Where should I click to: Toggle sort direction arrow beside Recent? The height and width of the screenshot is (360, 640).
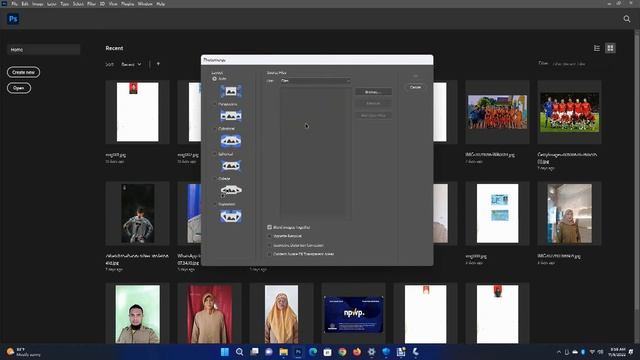click(158, 64)
